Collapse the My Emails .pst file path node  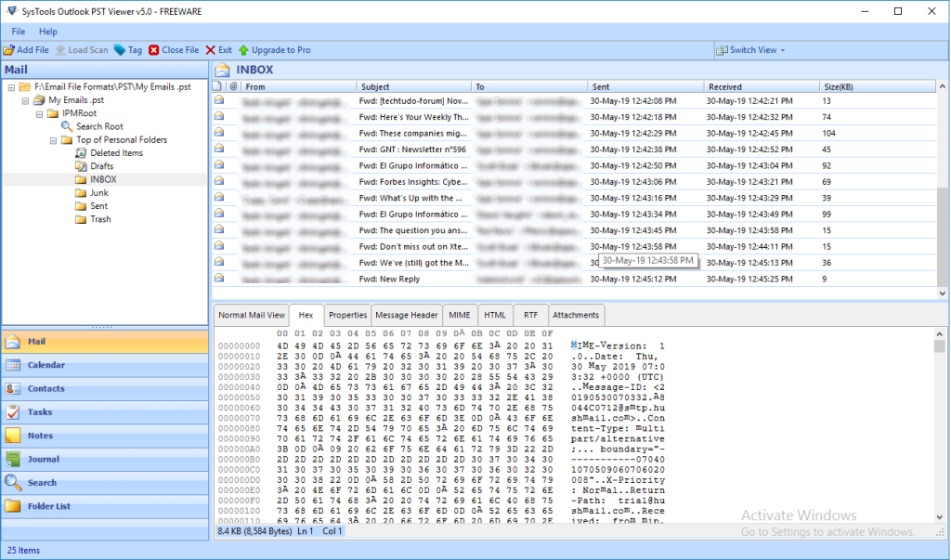pos(11,87)
